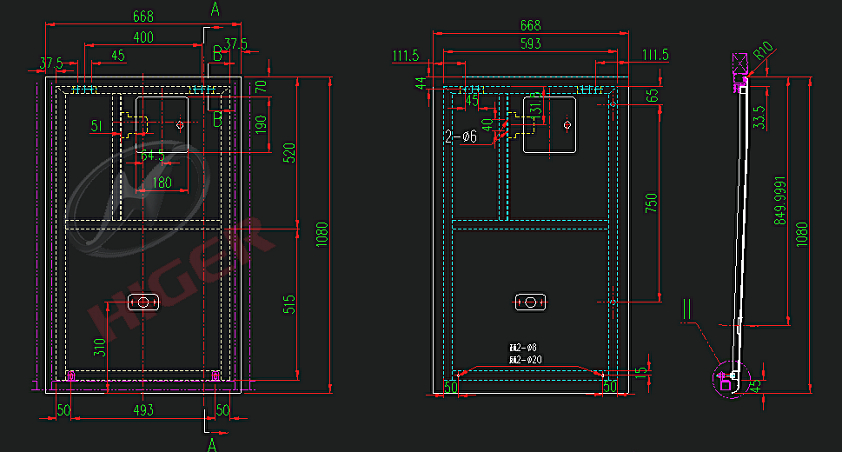Image resolution: width=842 pixels, height=452 pixels.
Task: Select the 593 dimension in middle view
Action: click(530, 43)
